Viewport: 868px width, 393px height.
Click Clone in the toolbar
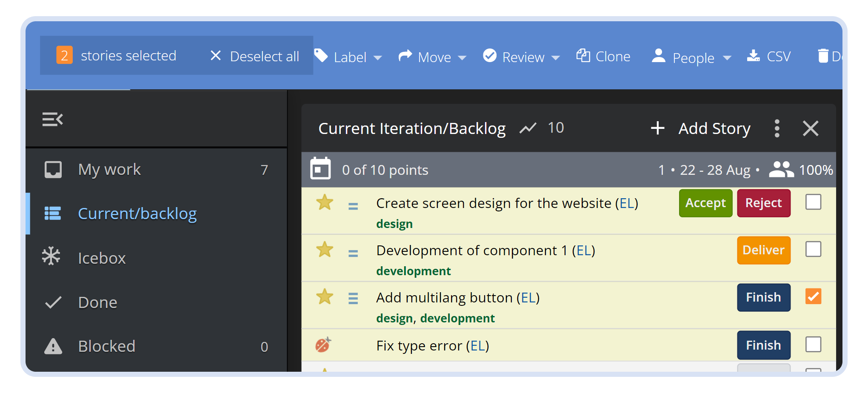click(603, 56)
